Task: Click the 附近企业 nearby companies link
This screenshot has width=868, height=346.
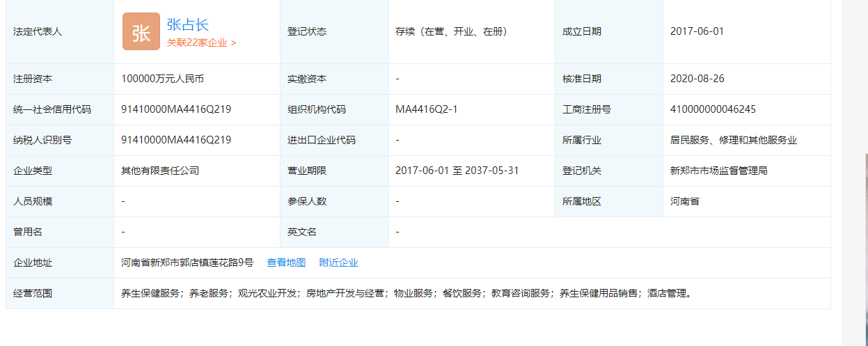Action: [x=338, y=262]
